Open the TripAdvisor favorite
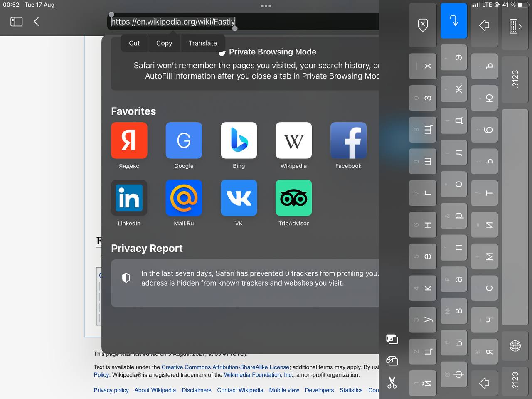The image size is (532, 399). point(293,203)
